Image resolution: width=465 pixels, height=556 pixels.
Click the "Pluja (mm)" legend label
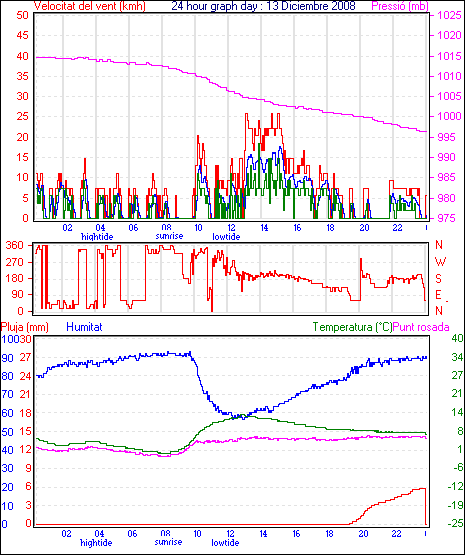point(24,327)
